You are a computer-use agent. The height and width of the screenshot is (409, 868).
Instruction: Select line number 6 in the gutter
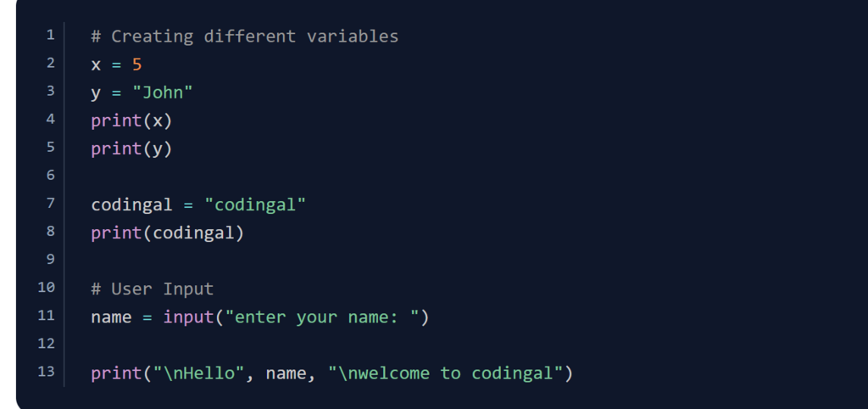(x=50, y=176)
